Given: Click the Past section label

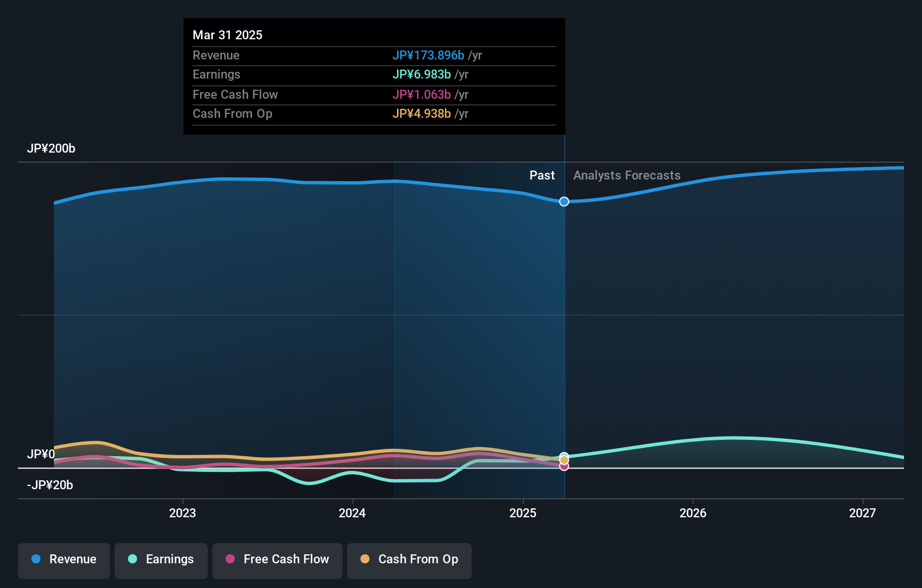Looking at the screenshot, I should (x=542, y=176).
